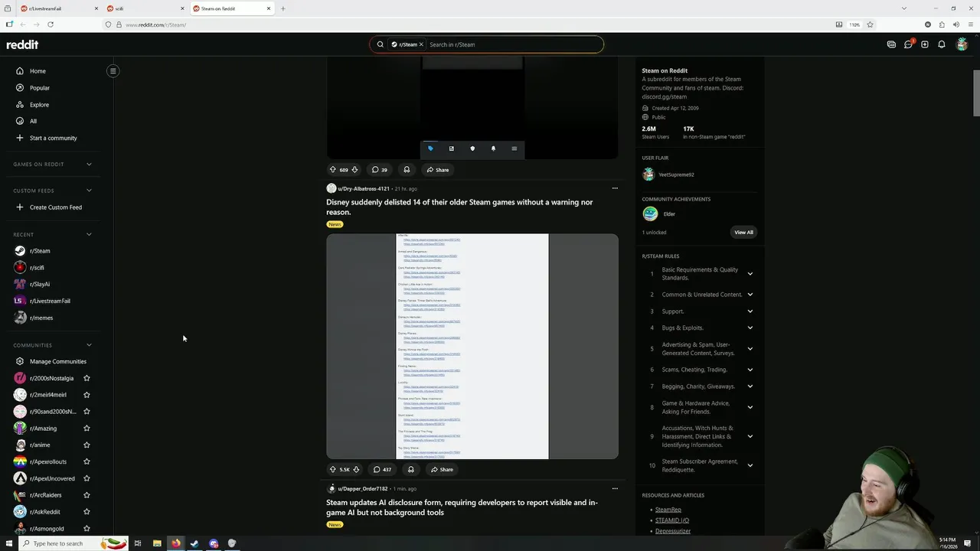Open Steam AI disclosure form post title
This screenshot has height=551, width=980.
pos(462,507)
